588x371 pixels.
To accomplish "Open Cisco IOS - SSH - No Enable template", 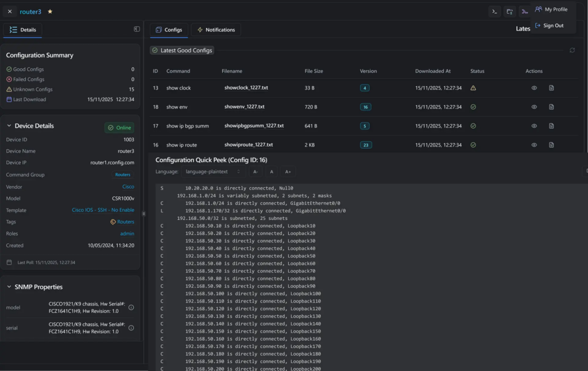I will [103, 210].
